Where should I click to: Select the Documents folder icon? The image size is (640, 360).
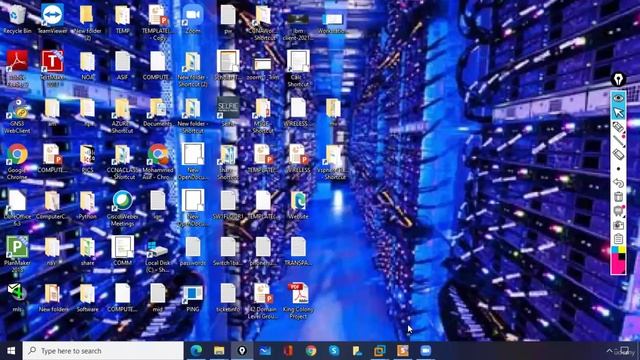(x=158, y=112)
